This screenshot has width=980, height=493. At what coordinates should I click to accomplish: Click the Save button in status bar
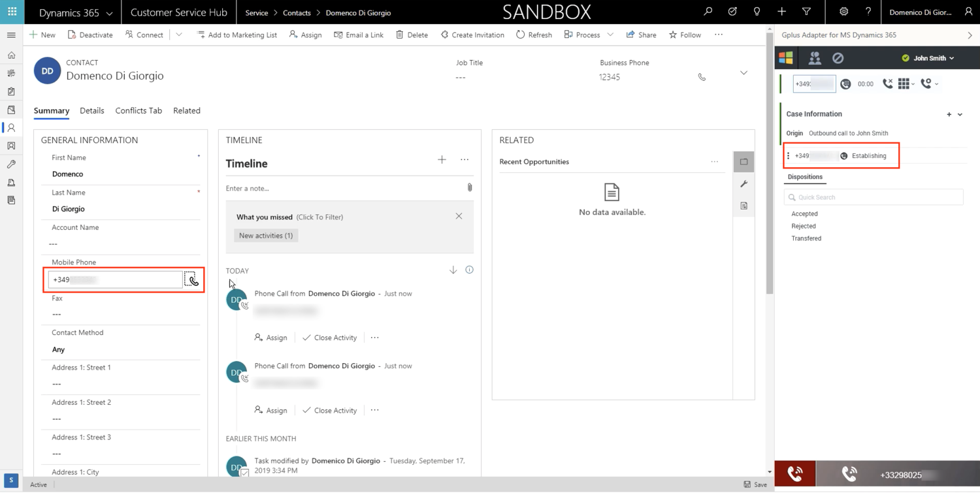tap(755, 485)
